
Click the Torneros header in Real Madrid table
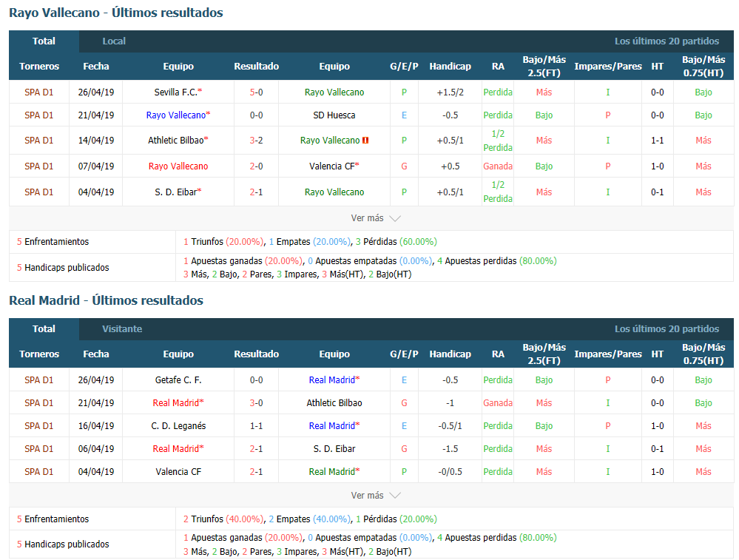tap(39, 354)
